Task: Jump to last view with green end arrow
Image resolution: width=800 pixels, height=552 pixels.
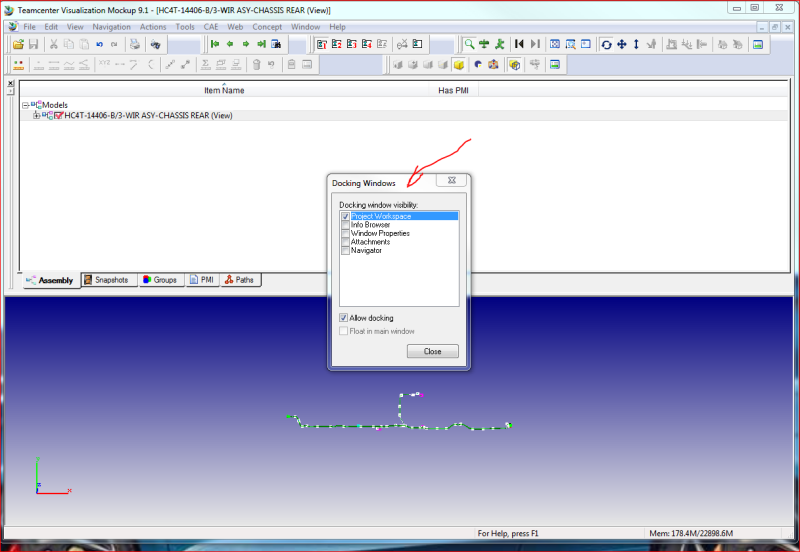Action: (261, 44)
